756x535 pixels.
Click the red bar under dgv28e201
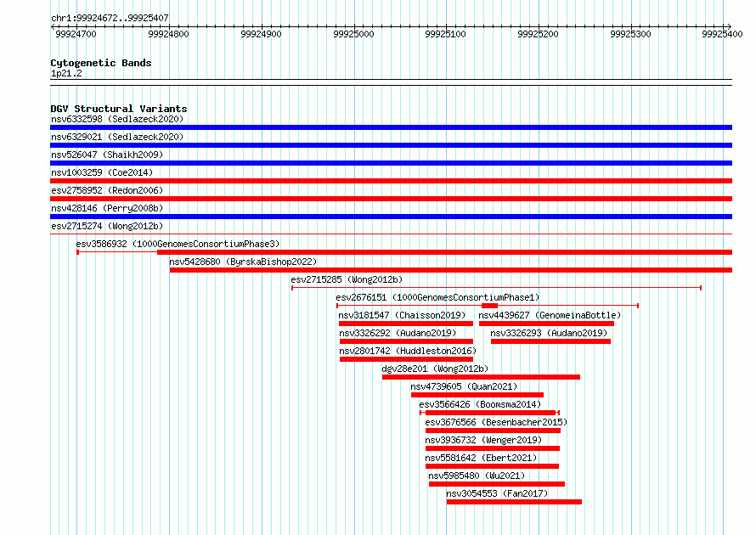[481, 377]
